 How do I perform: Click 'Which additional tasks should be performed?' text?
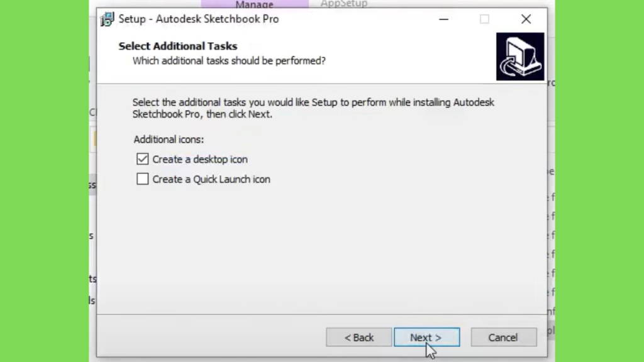(229, 61)
